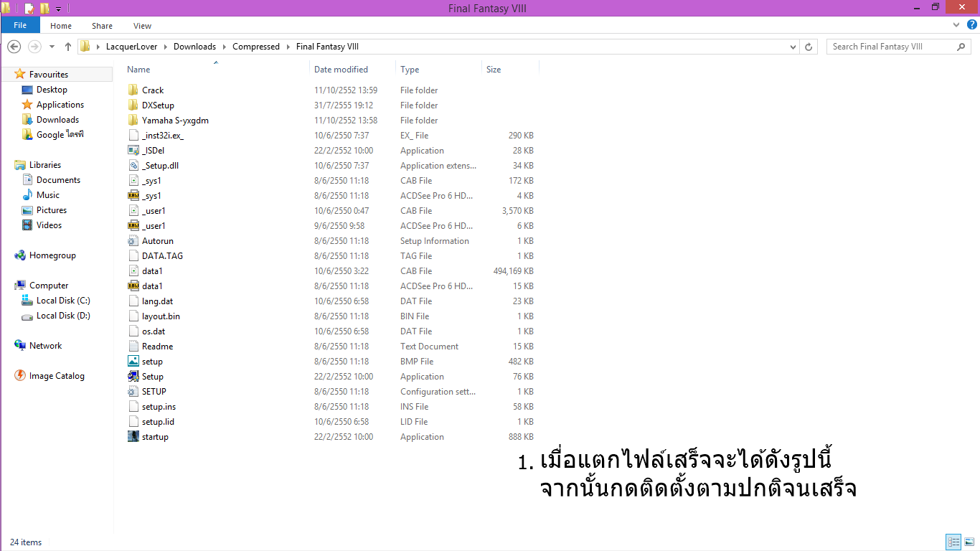Open Local Disk (D:) in navigation pane
The width and height of the screenshot is (980, 551).
click(x=63, y=316)
